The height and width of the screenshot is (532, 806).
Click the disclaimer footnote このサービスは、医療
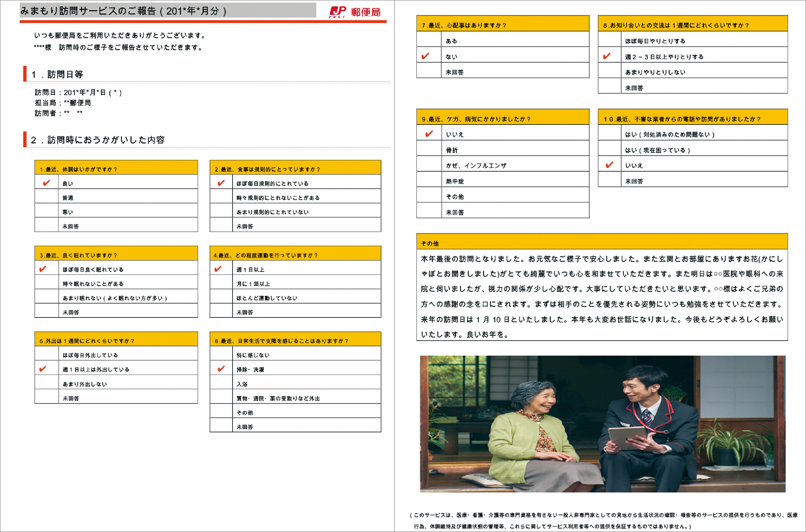point(604,520)
